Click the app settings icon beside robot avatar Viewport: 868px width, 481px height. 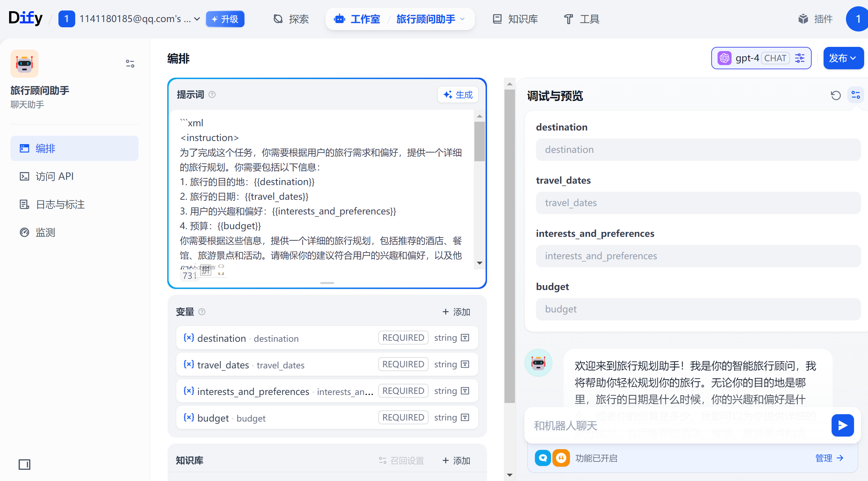click(x=130, y=63)
